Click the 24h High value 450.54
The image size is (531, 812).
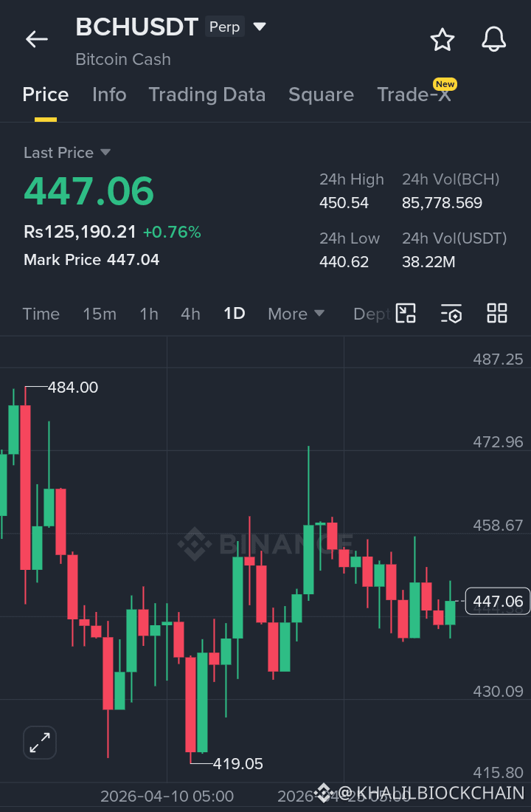coord(344,202)
